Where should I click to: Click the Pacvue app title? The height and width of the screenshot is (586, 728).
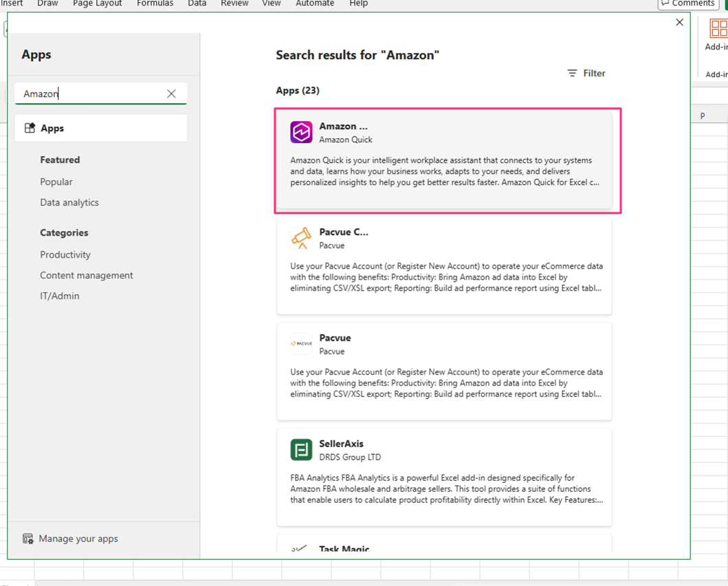pos(335,338)
